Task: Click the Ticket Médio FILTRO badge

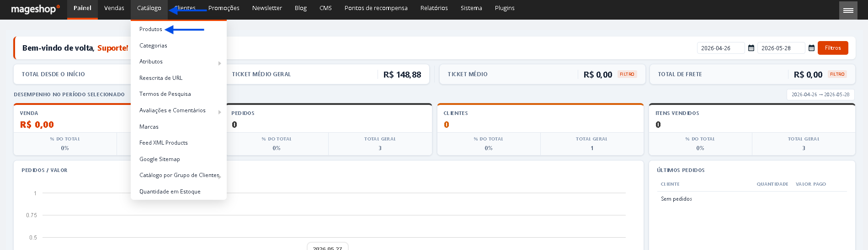Action: click(x=627, y=74)
